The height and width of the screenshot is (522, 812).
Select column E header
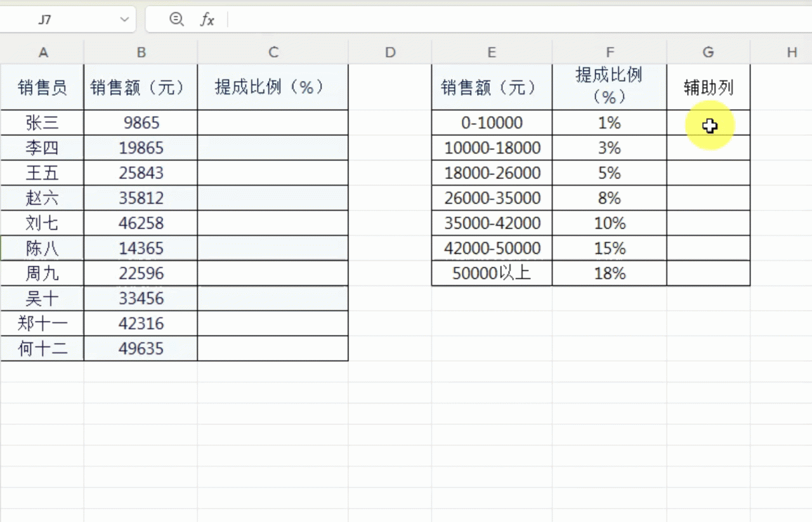tap(492, 52)
